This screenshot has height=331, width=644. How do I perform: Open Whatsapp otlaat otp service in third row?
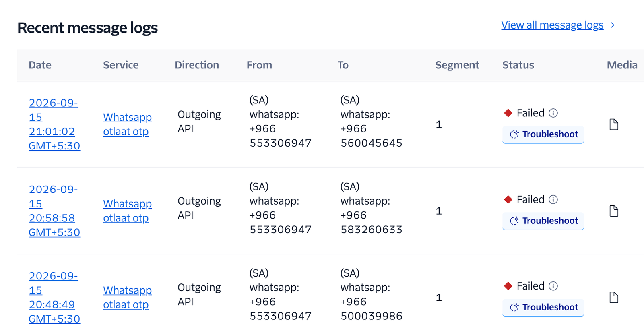coord(127,298)
